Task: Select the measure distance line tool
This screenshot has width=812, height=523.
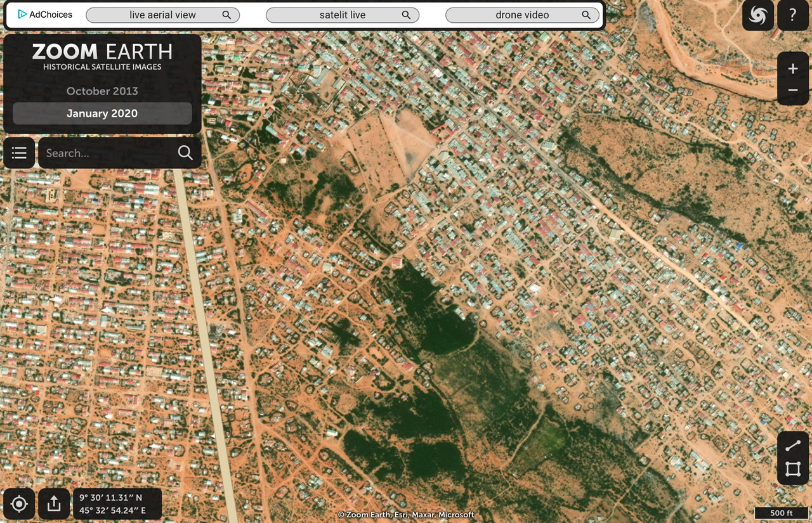Action: (793, 446)
